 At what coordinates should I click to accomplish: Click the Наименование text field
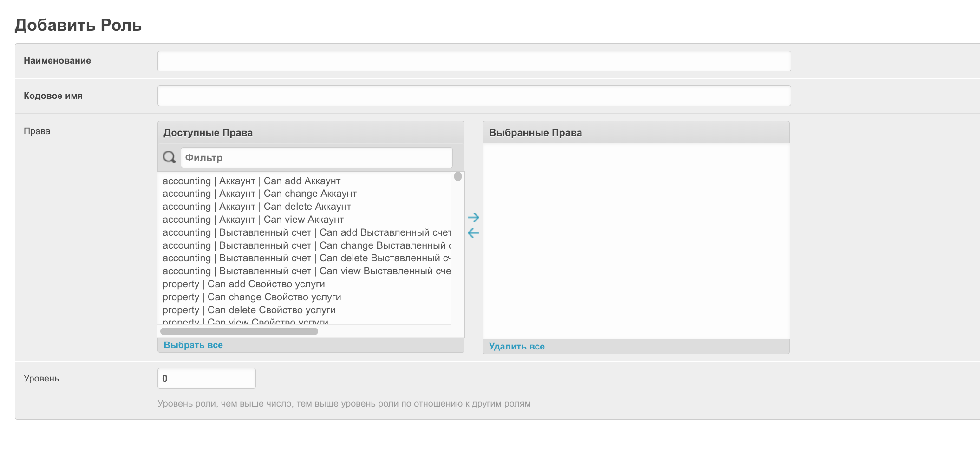pyautogui.click(x=474, y=61)
